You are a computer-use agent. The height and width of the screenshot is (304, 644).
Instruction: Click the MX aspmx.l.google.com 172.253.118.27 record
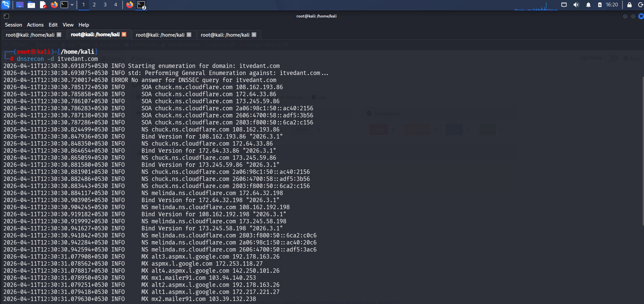pyautogui.click(x=133, y=264)
